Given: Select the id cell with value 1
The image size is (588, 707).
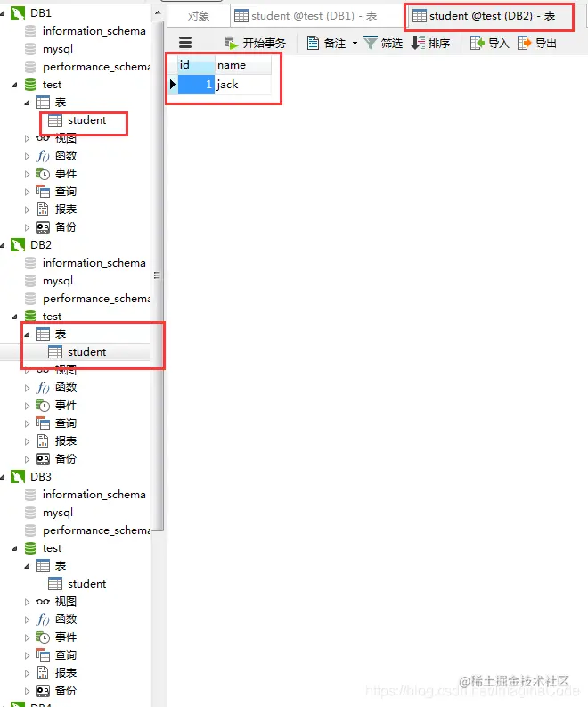Looking at the screenshot, I should [196, 85].
